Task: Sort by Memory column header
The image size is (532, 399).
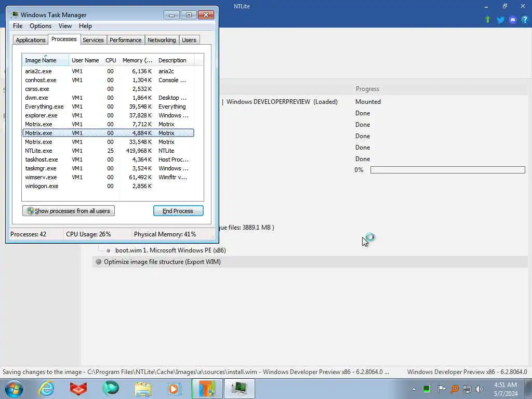Action: pos(137,60)
